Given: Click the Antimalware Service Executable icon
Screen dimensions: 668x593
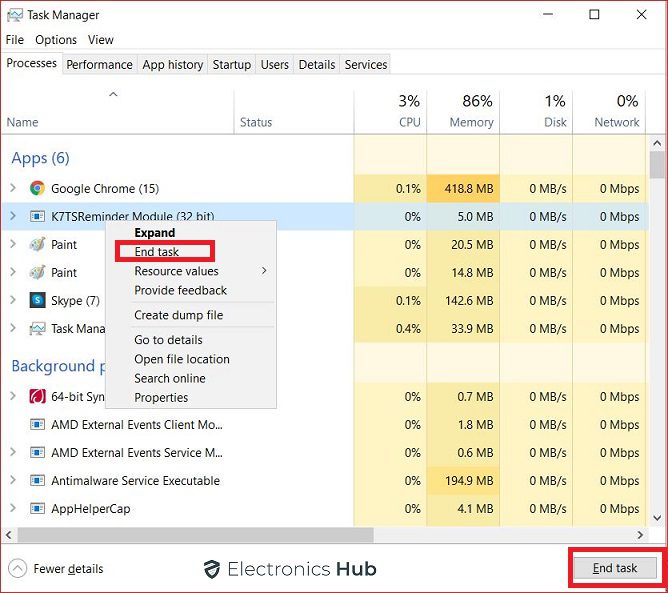Looking at the screenshot, I should coord(37,481).
